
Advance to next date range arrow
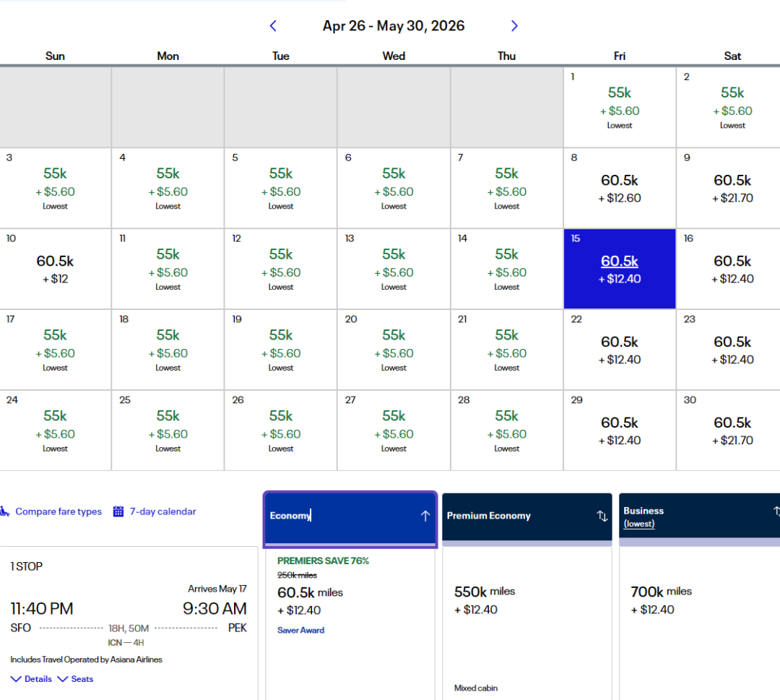pos(514,26)
